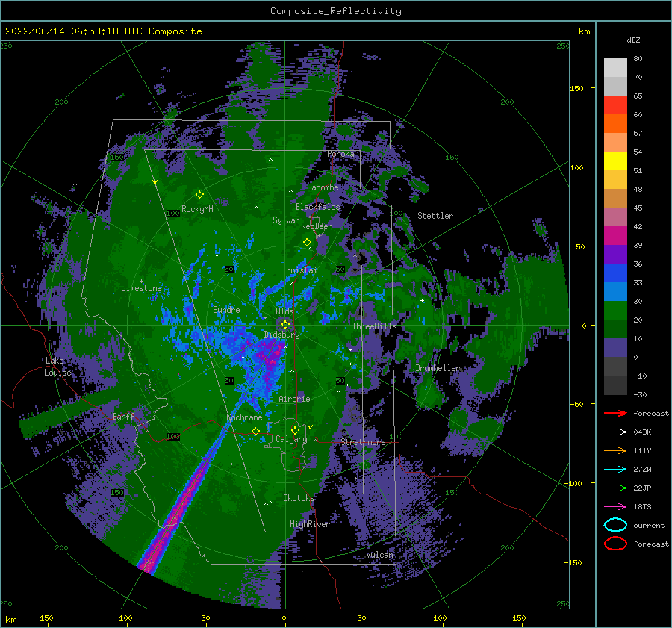This screenshot has width=672, height=628.
Task: Click the yellow diamond radar marker at Olds
Action: (285, 325)
